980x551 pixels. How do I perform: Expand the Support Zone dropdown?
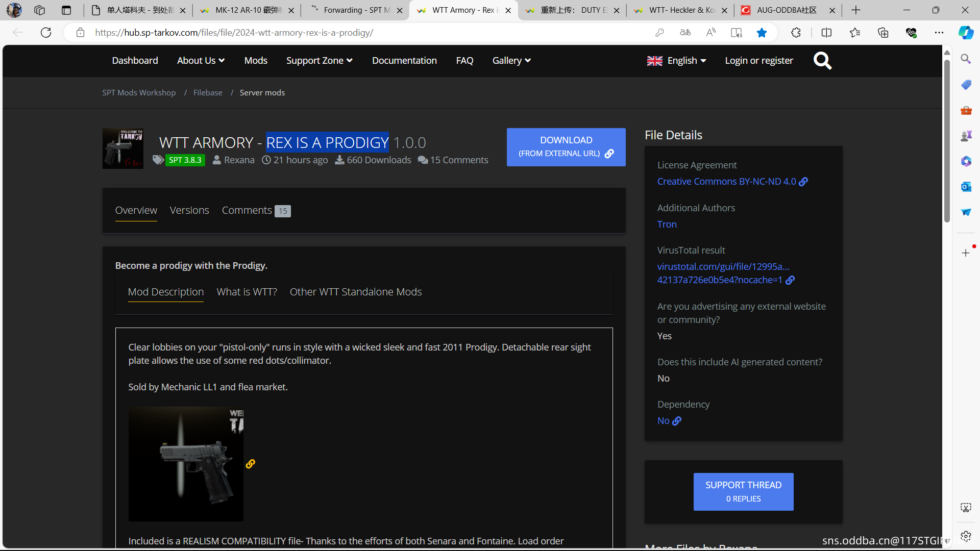[x=319, y=61]
